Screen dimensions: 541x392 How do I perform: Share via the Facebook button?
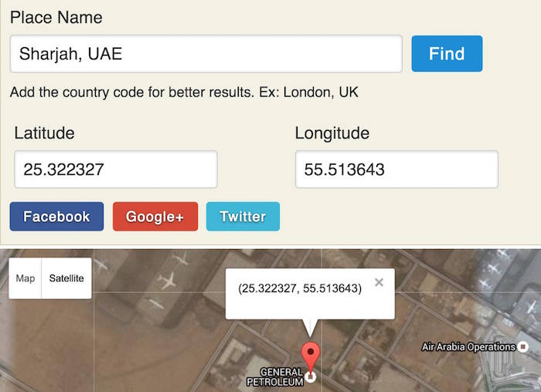56,217
